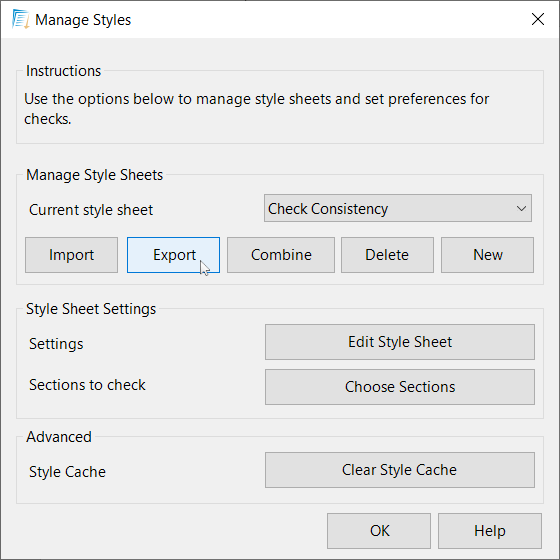Confirm with the OK button
This screenshot has width=560, height=560.
click(x=379, y=531)
